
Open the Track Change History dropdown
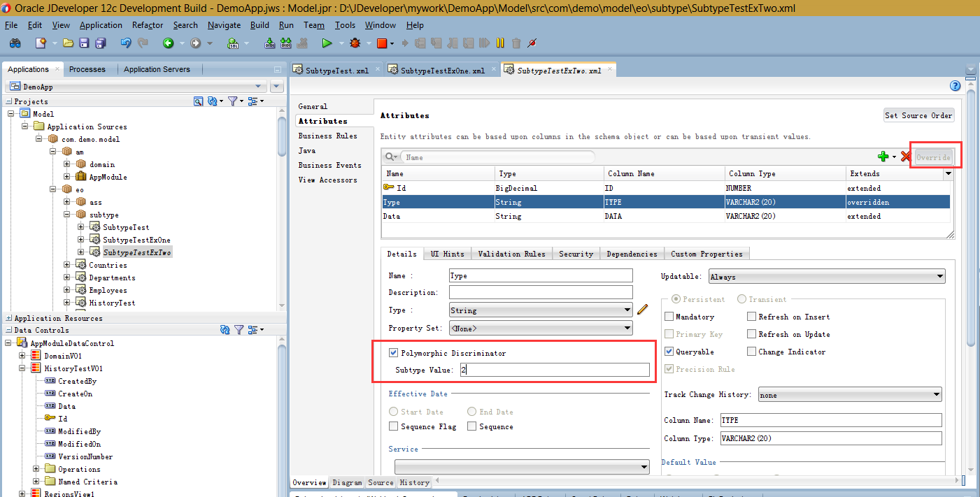(x=849, y=395)
